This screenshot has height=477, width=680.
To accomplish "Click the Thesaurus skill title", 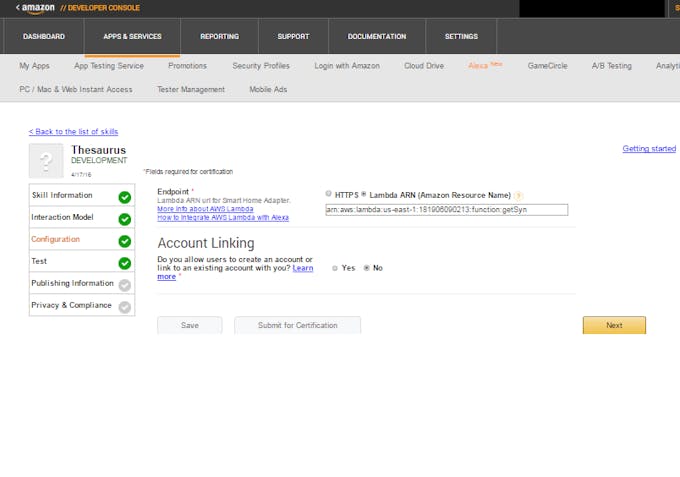I will click(98, 150).
